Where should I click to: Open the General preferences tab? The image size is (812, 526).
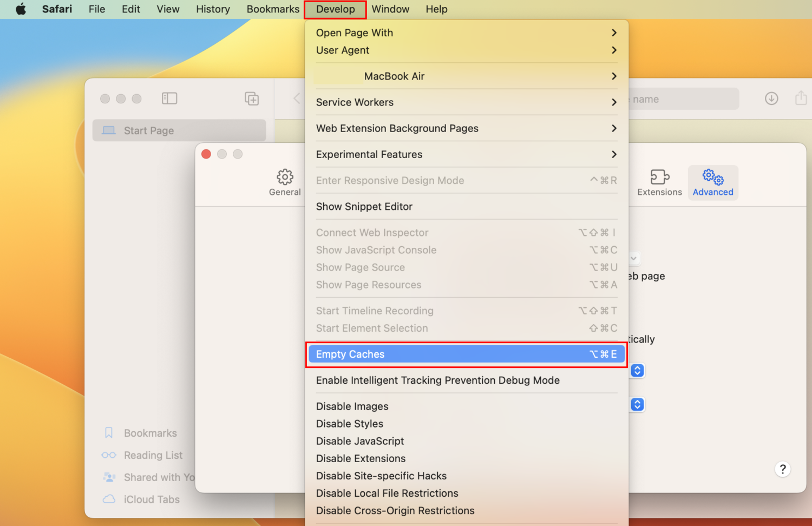point(285,182)
